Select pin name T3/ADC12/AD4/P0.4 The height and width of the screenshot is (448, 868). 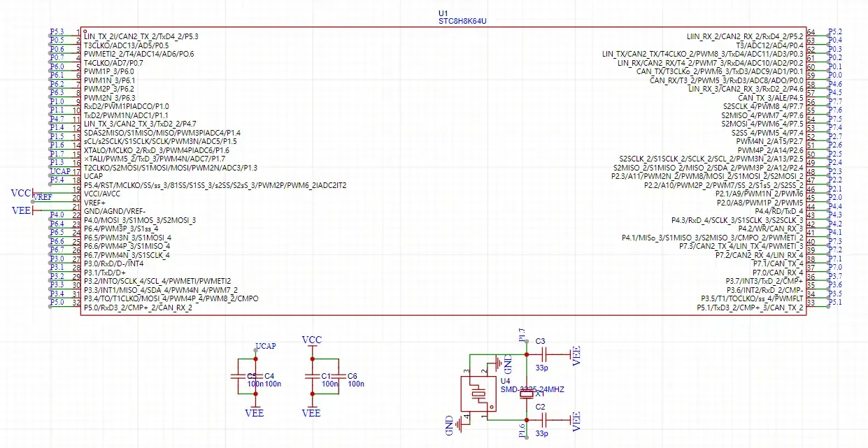point(769,45)
